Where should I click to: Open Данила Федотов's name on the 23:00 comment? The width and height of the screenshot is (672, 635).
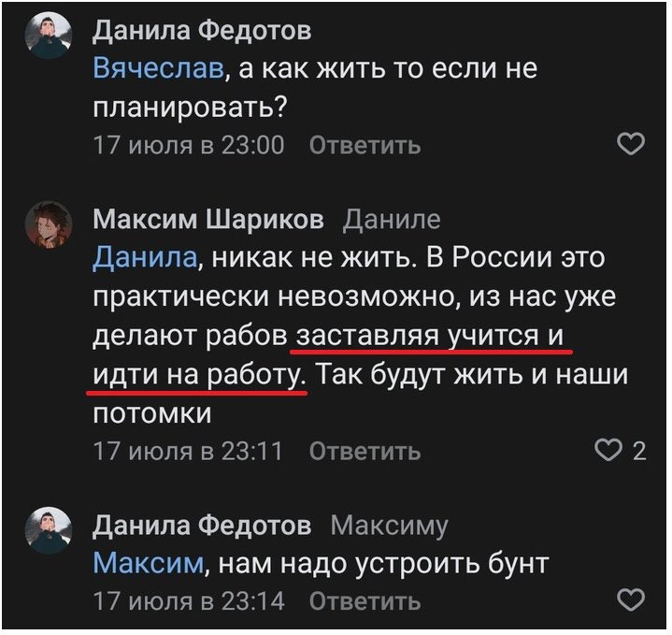tap(202, 31)
